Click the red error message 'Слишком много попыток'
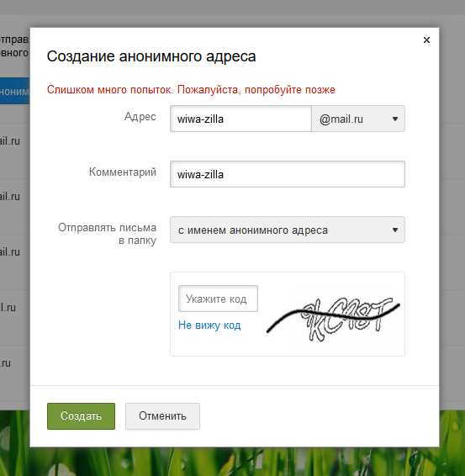Screen dimensions: 465x476 191,89
